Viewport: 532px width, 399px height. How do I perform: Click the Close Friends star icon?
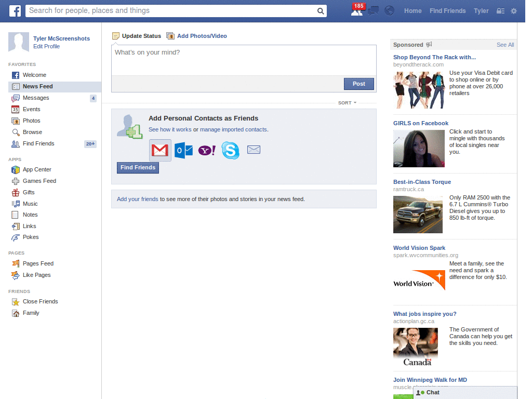point(15,302)
